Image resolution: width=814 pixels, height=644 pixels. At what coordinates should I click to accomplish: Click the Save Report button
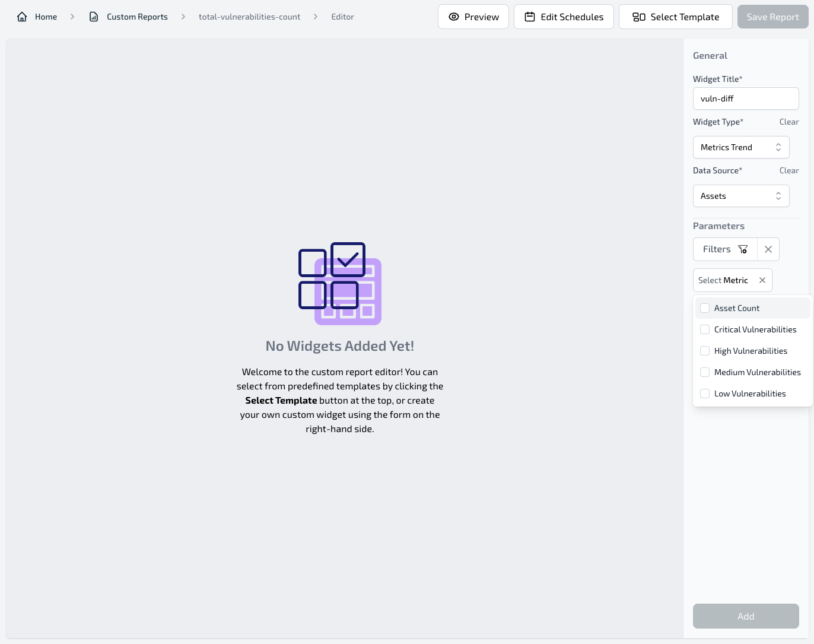[772, 17]
